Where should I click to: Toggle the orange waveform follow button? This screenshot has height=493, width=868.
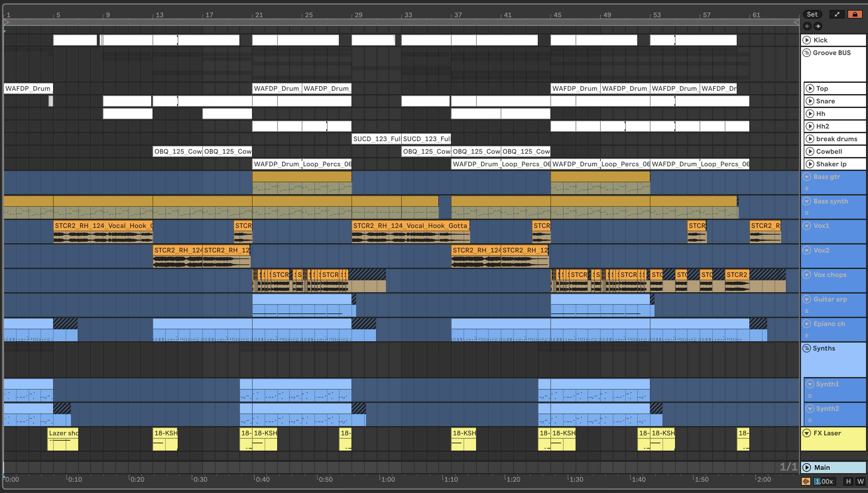point(806,481)
